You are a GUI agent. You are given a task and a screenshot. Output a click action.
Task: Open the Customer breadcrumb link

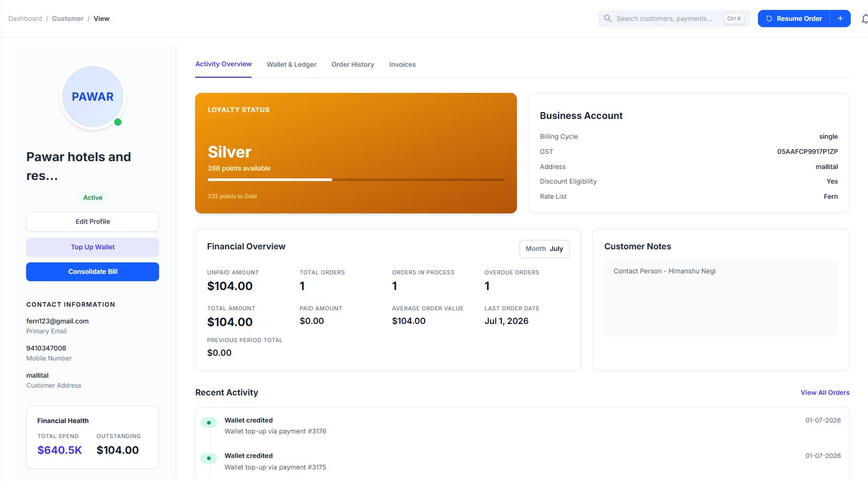[x=68, y=18]
